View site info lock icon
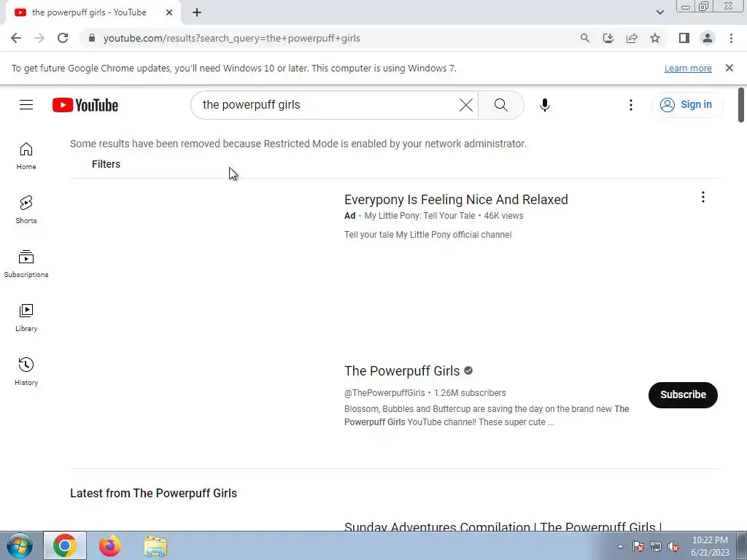747x560 pixels. pyautogui.click(x=92, y=38)
